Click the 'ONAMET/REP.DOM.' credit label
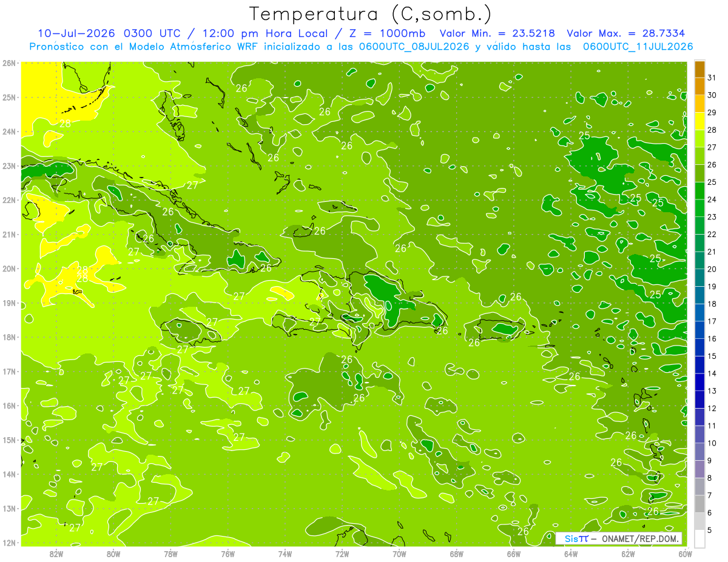The image size is (728, 562). [x=641, y=538]
